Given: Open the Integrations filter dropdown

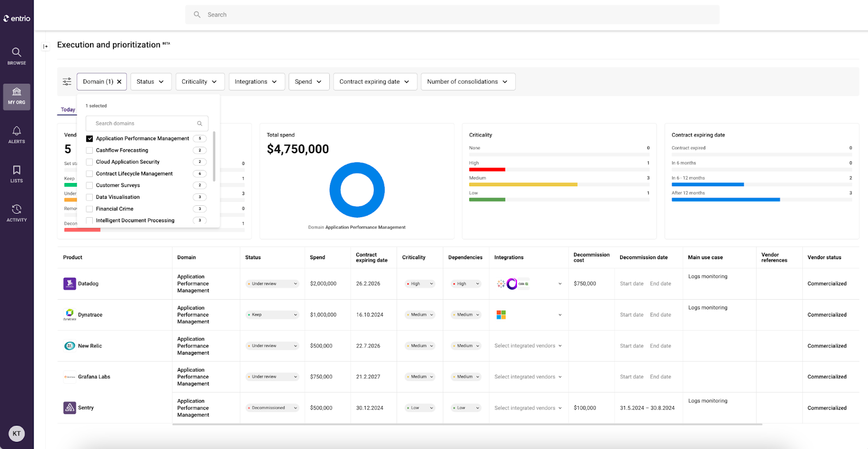Looking at the screenshot, I should [257, 81].
